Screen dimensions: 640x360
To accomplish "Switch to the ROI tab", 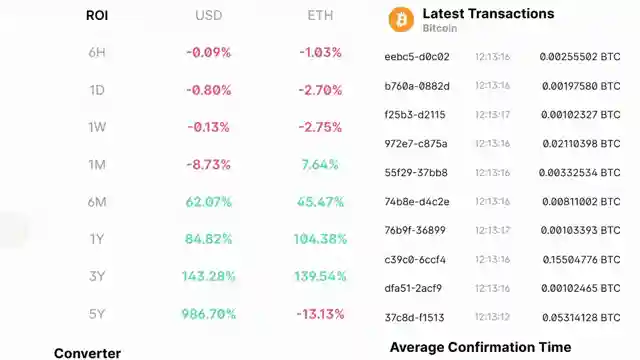I will tap(97, 16).
